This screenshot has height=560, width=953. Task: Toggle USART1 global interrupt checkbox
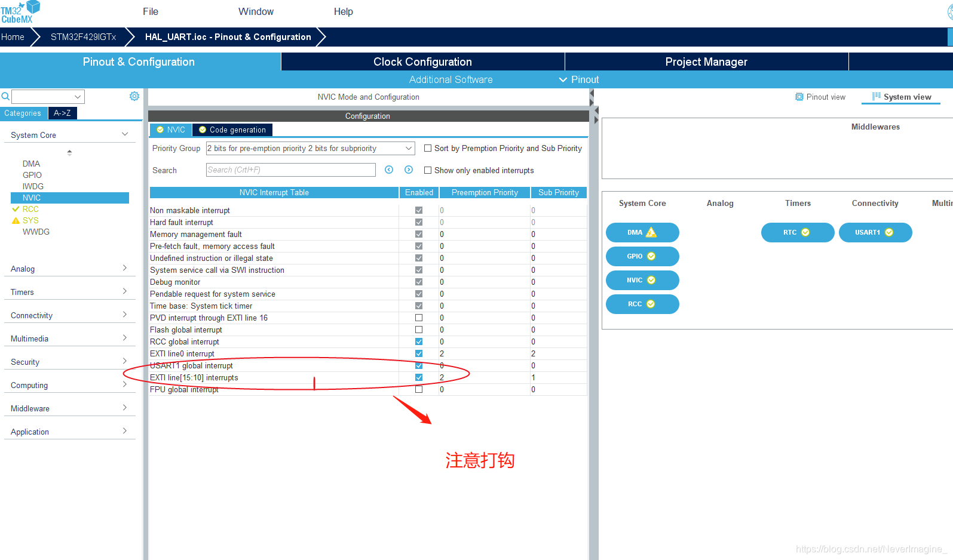pyautogui.click(x=419, y=365)
